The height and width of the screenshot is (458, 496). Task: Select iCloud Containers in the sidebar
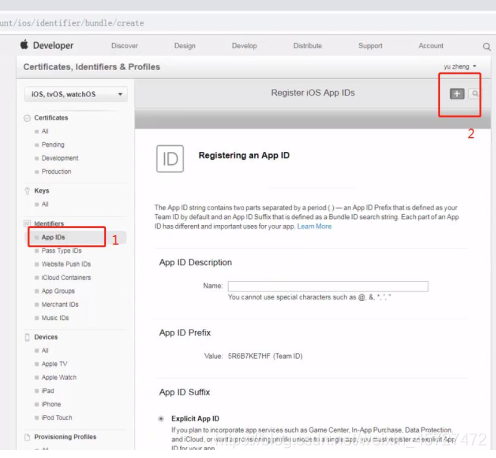66,278
